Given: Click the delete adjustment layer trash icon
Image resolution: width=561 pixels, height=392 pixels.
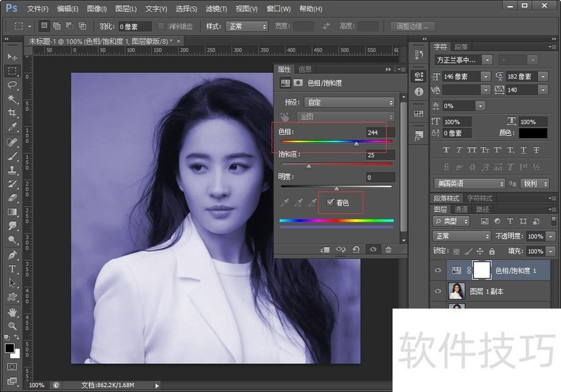Looking at the screenshot, I should (x=388, y=249).
